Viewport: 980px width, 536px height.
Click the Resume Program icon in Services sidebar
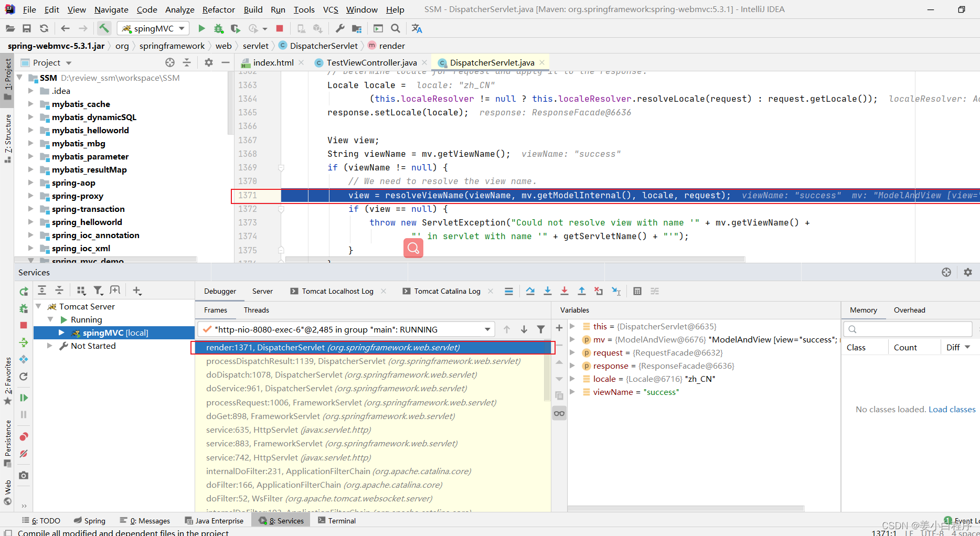24,398
